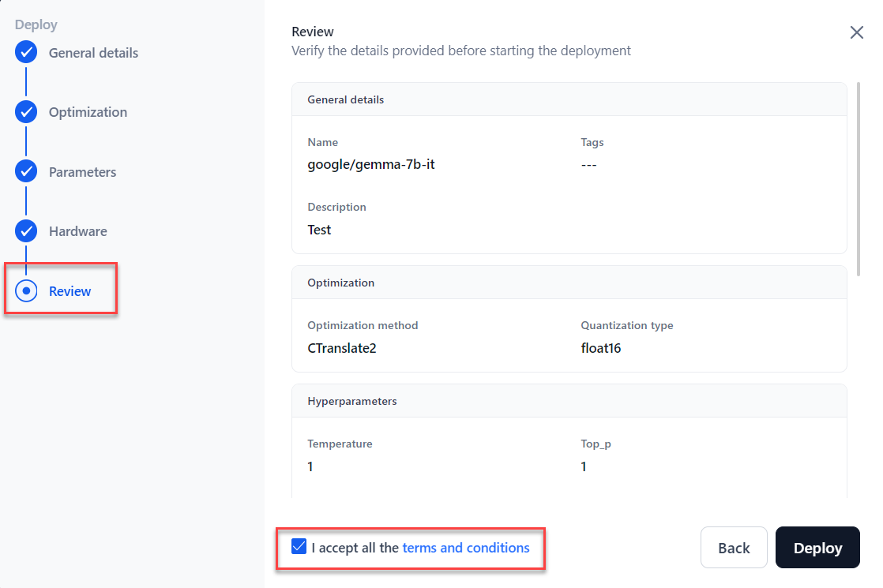Uncheck the accept terms checkbox
This screenshot has height=588, width=883.
tap(299, 547)
